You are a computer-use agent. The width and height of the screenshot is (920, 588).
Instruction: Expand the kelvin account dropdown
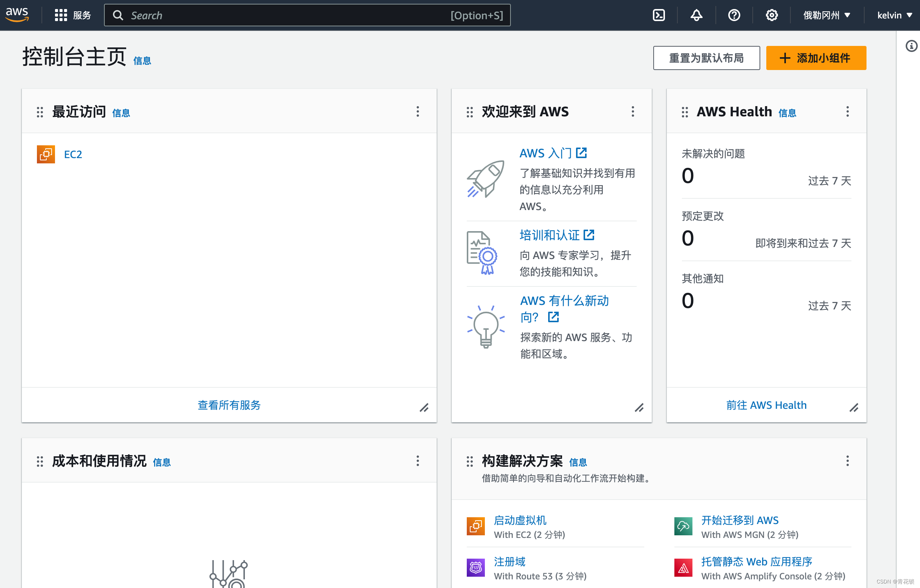click(x=894, y=15)
